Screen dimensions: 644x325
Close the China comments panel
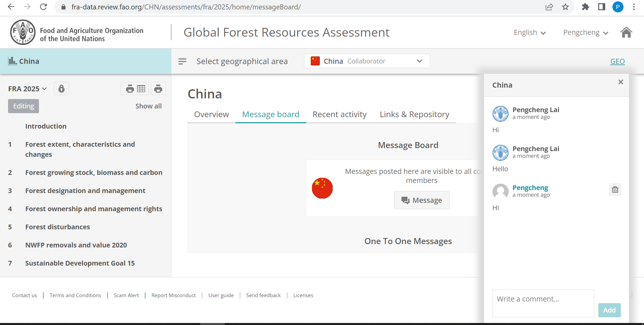coord(620,82)
